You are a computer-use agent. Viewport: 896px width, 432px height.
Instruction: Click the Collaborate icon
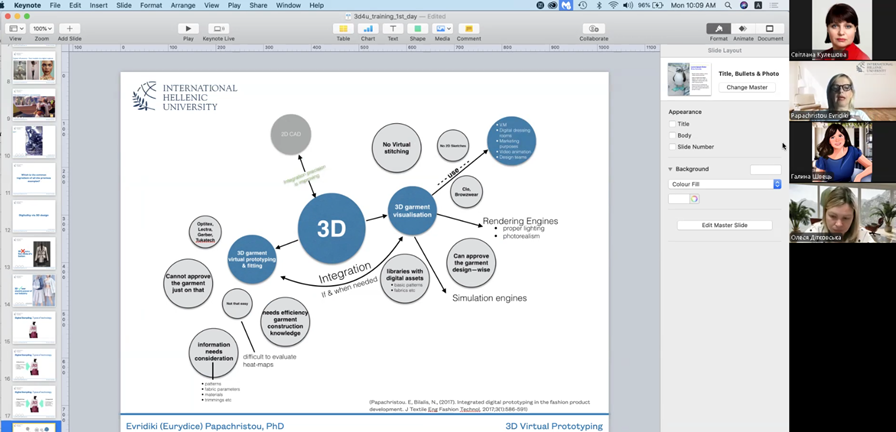click(593, 28)
